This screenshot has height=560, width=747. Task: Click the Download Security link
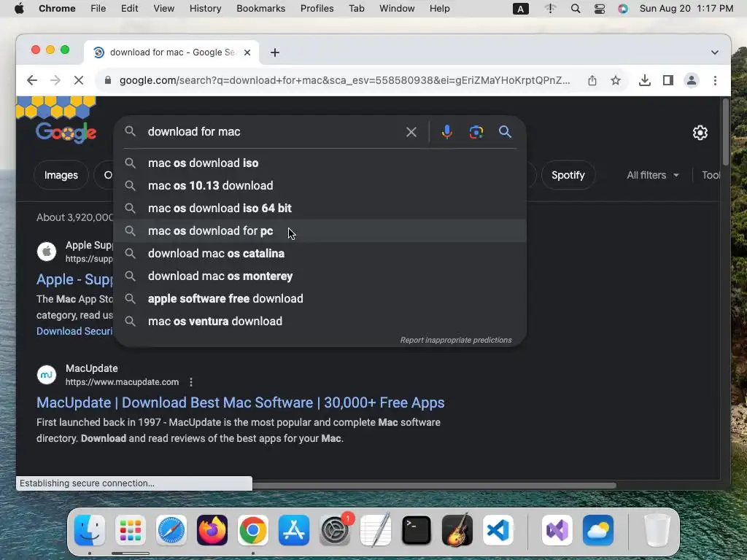coord(75,332)
